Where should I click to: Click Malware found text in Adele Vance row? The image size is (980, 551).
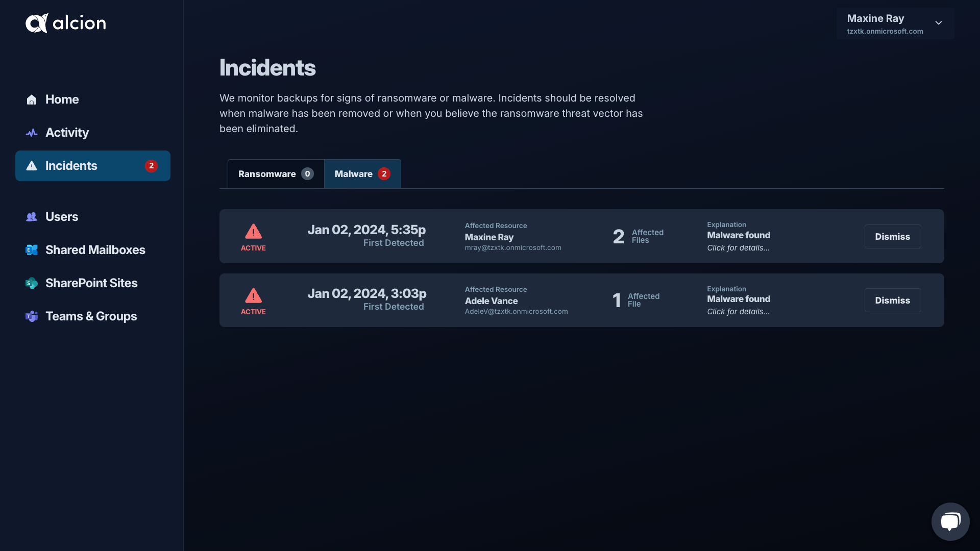(x=739, y=299)
